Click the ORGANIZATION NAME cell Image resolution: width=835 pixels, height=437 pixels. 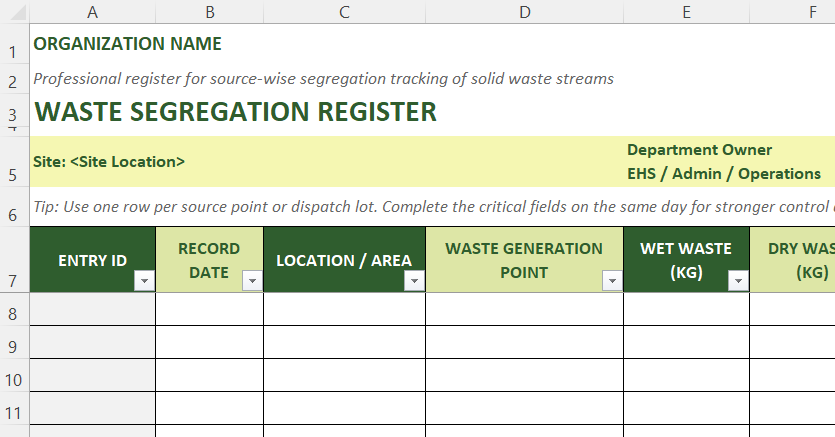tap(127, 44)
